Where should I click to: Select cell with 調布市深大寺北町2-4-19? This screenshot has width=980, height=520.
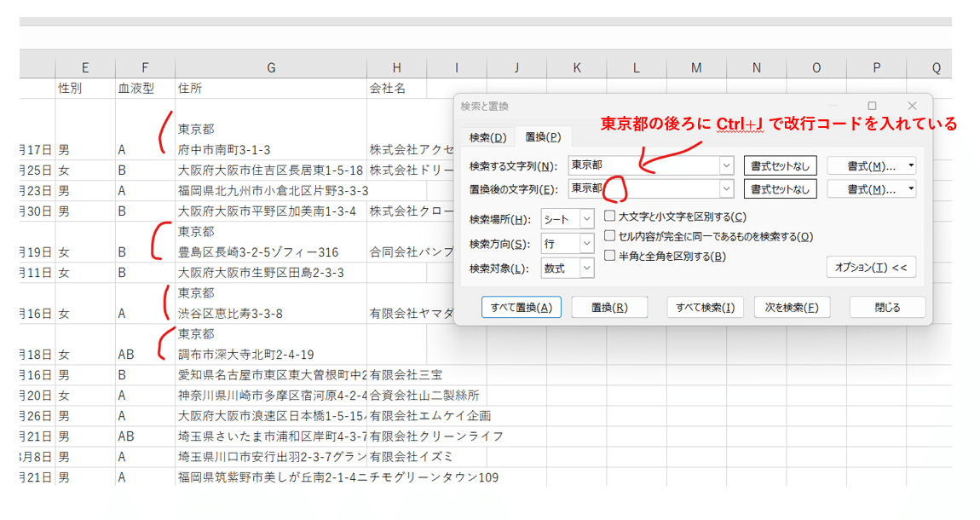click(271, 344)
